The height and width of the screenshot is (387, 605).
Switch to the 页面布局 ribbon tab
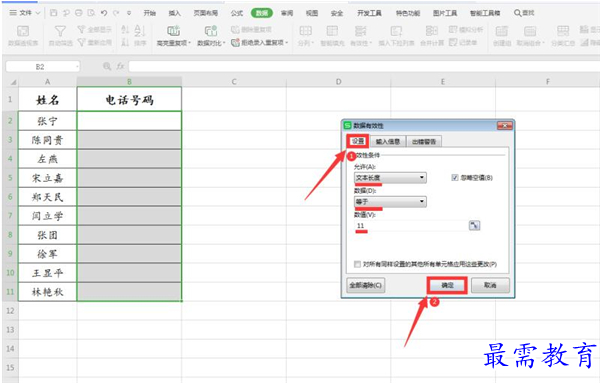point(206,13)
